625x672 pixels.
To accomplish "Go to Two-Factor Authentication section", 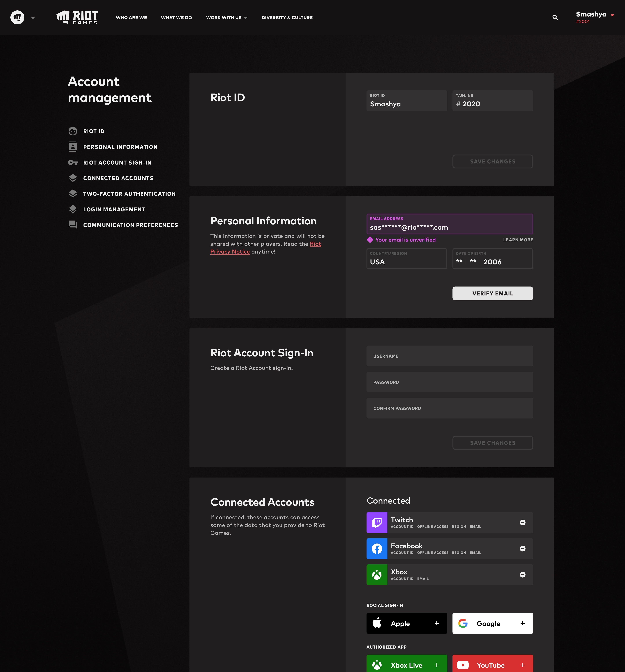I will coord(129,194).
